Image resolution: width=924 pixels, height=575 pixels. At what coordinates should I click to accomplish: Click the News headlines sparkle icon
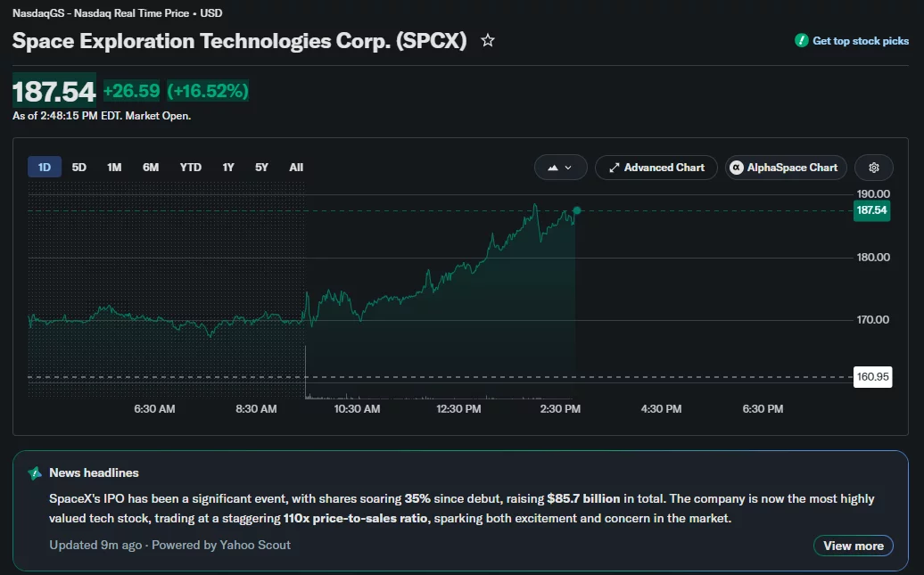35,473
